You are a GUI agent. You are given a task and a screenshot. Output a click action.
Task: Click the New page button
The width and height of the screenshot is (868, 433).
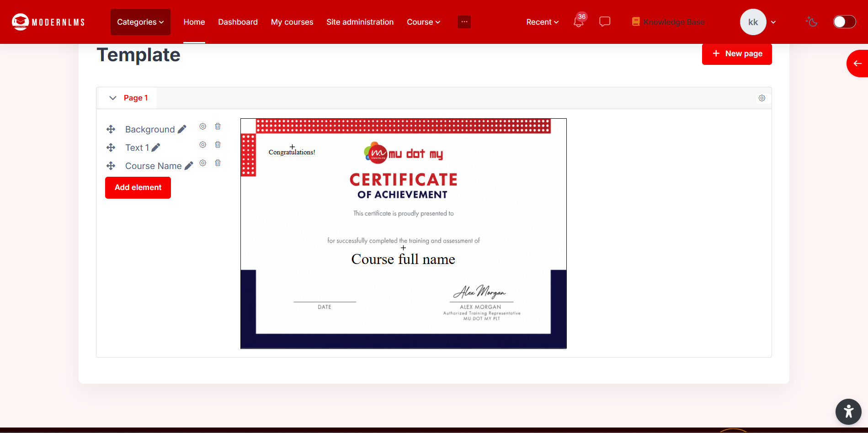[737, 54]
